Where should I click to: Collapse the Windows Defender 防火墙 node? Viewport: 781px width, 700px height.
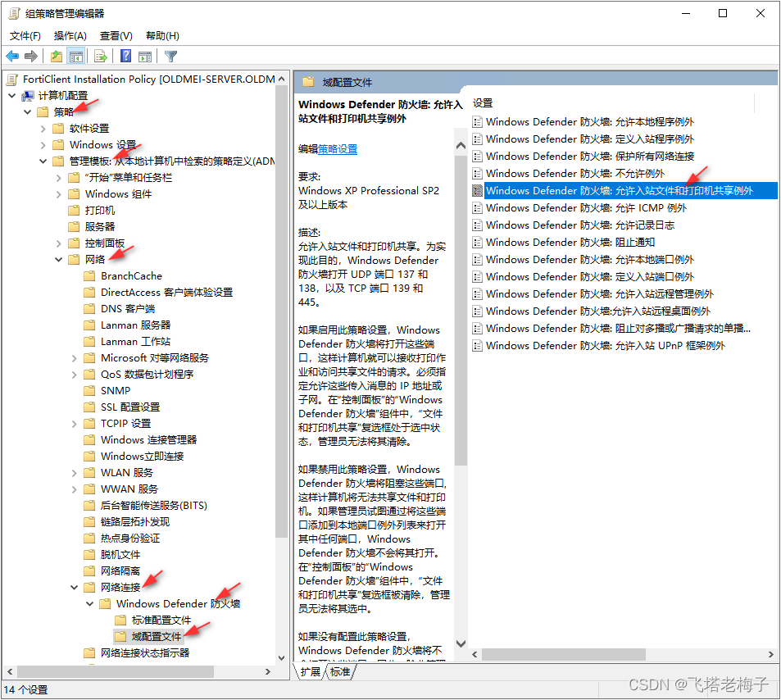pos(89,604)
